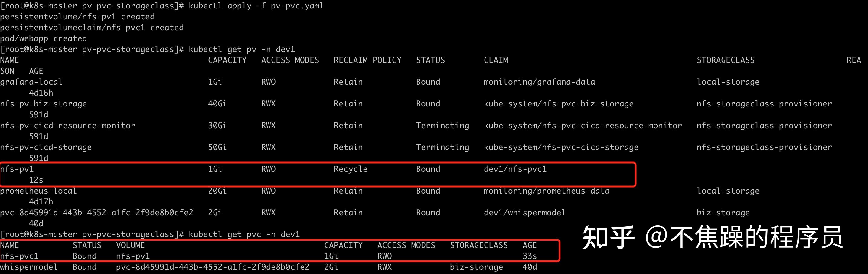Viewport: 868px width, 274px height.
Task: Click the CLAIM column header
Action: point(496,60)
